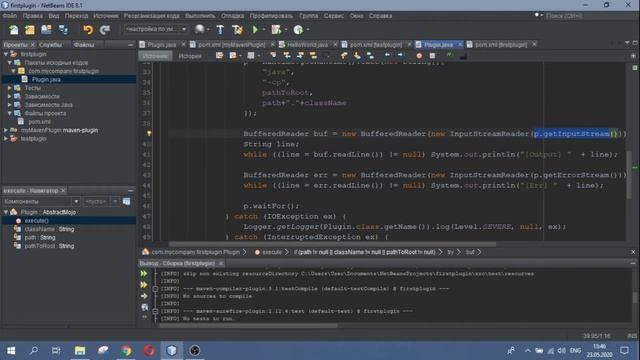Open the File menu
This screenshot has width=640, height=360.
pyautogui.click(x=10, y=16)
